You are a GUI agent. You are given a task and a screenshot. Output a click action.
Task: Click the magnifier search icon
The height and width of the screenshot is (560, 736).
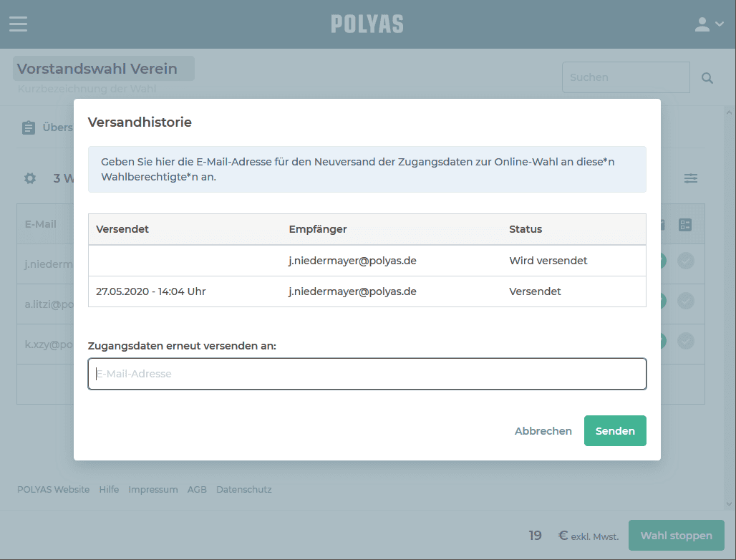point(707,78)
